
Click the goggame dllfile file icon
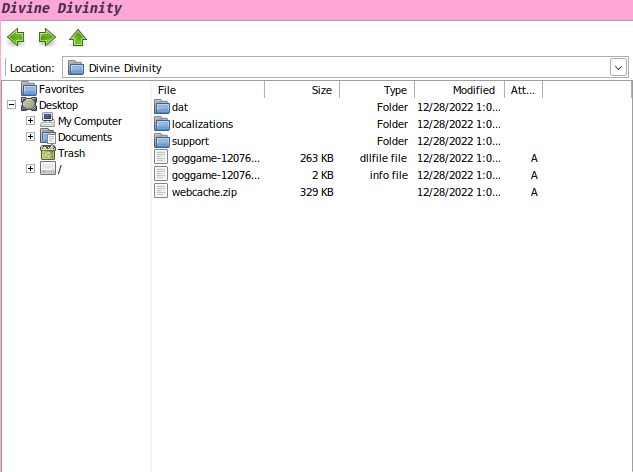click(161, 157)
